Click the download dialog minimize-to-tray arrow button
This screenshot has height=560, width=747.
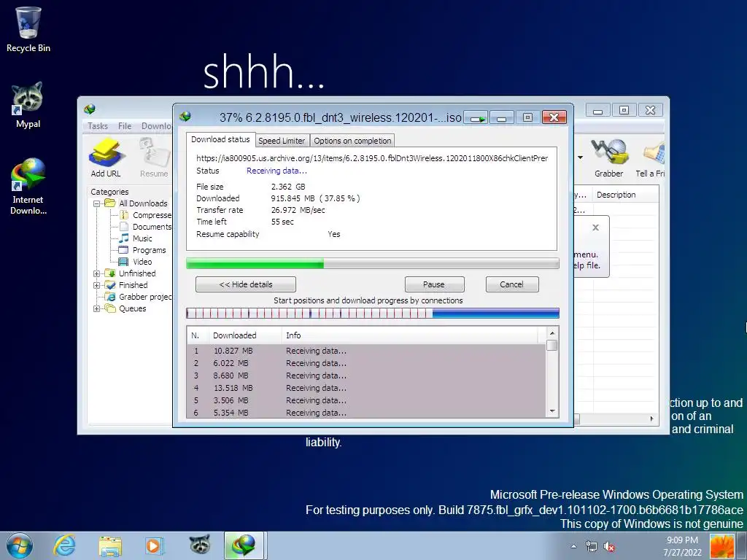pos(476,117)
